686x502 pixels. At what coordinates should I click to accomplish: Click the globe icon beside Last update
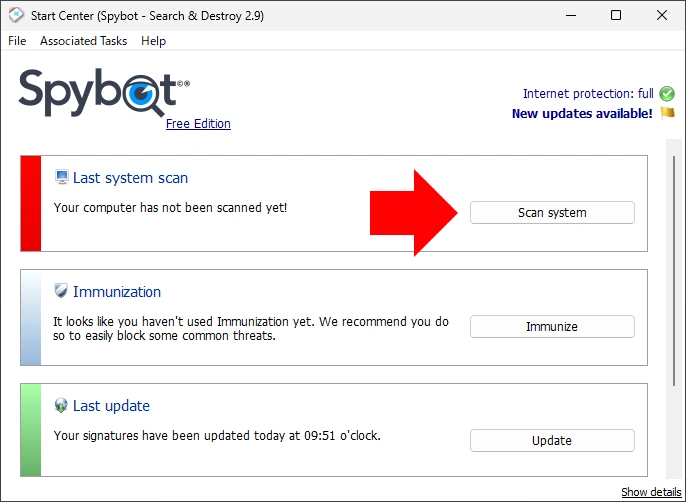pos(61,405)
